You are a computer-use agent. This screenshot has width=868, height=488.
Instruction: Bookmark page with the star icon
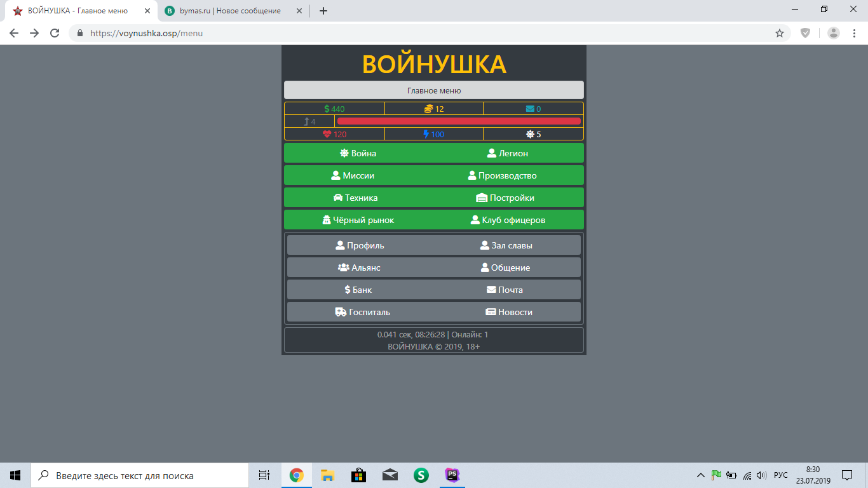click(780, 33)
